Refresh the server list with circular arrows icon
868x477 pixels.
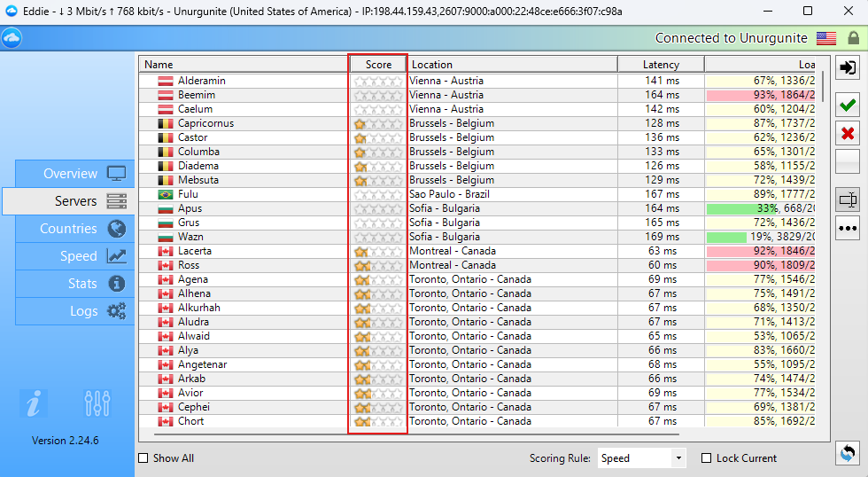point(848,454)
